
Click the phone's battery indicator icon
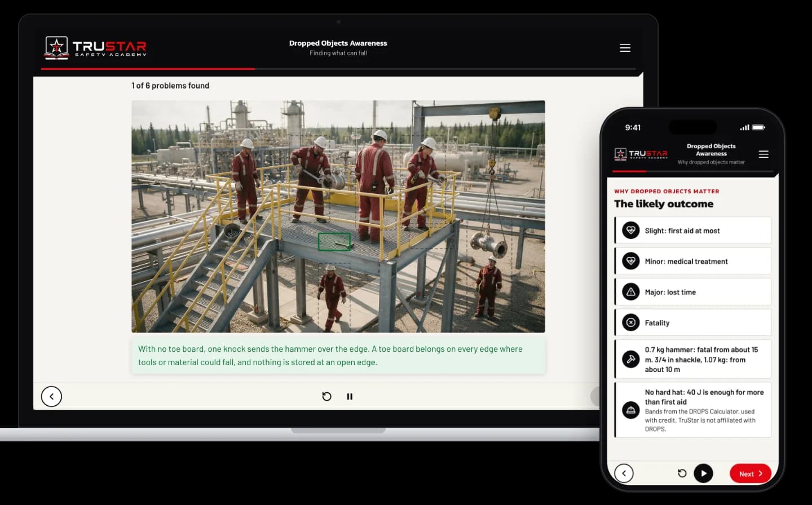[x=758, y=127]
